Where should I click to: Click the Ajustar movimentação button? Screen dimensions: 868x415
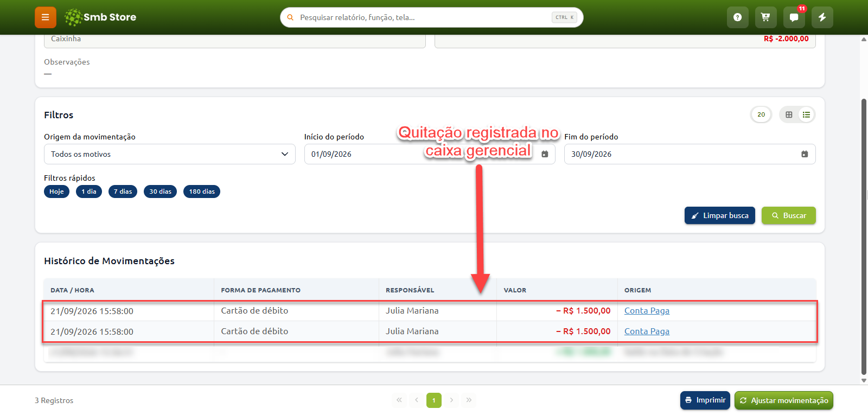(x=784, y=400)
